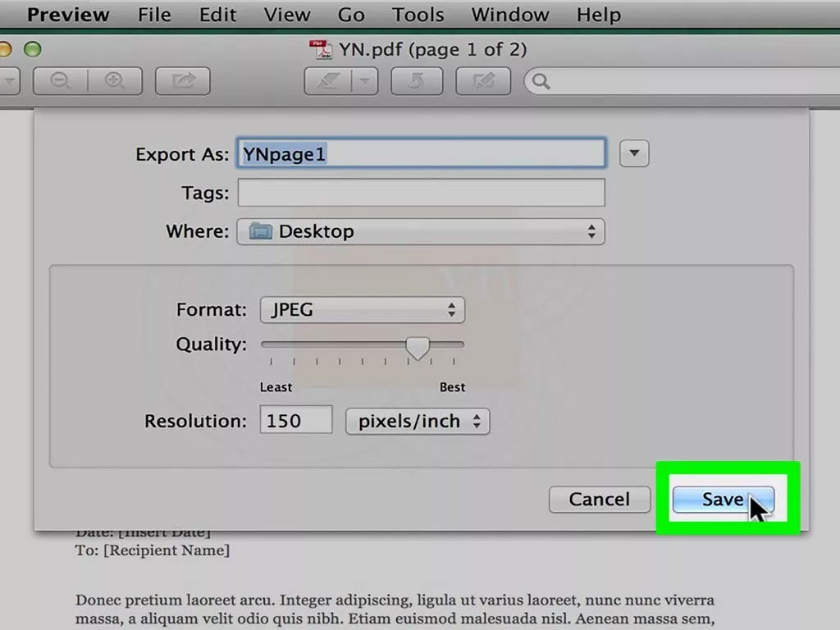Click the Export As filename field
This screenshot has height=630, width=840.
[x=422, y=153]
